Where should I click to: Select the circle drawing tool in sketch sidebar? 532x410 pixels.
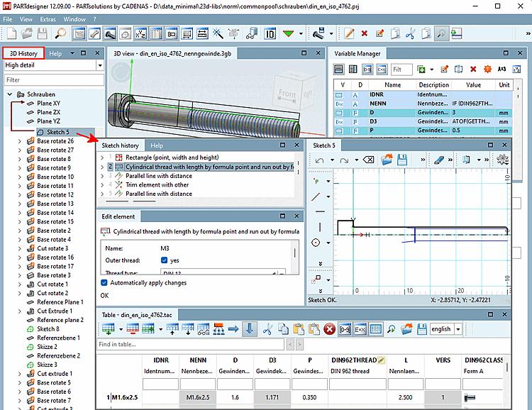pos(316,242)
